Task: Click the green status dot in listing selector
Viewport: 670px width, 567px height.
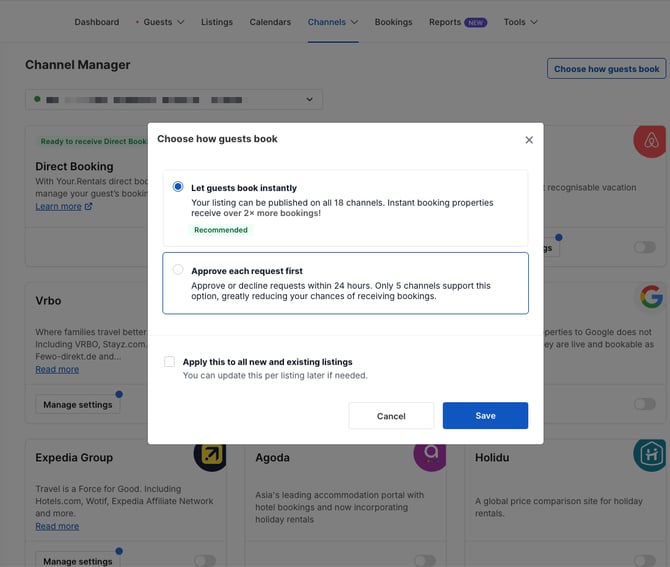Action: point(37,99)
